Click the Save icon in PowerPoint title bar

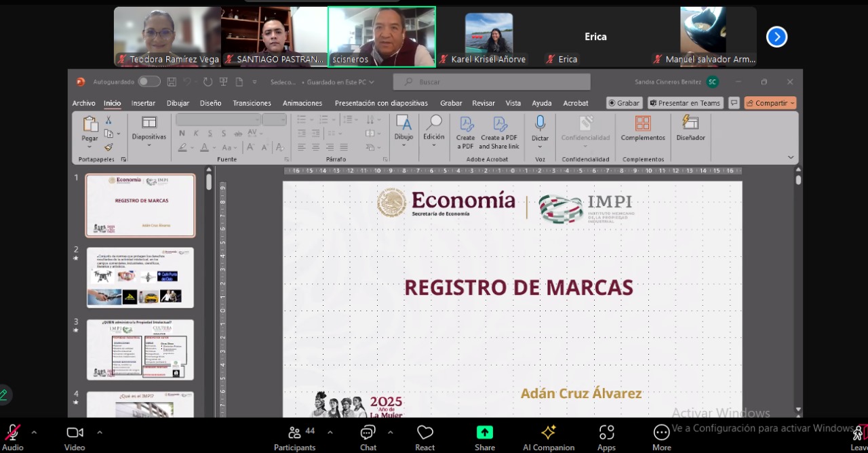172,82
